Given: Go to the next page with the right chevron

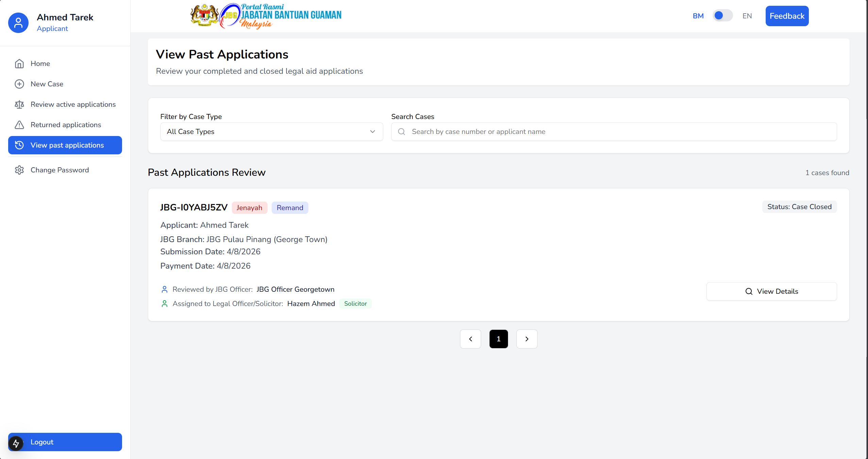Looking at the screenshot, I should click(x=527, y=339).
